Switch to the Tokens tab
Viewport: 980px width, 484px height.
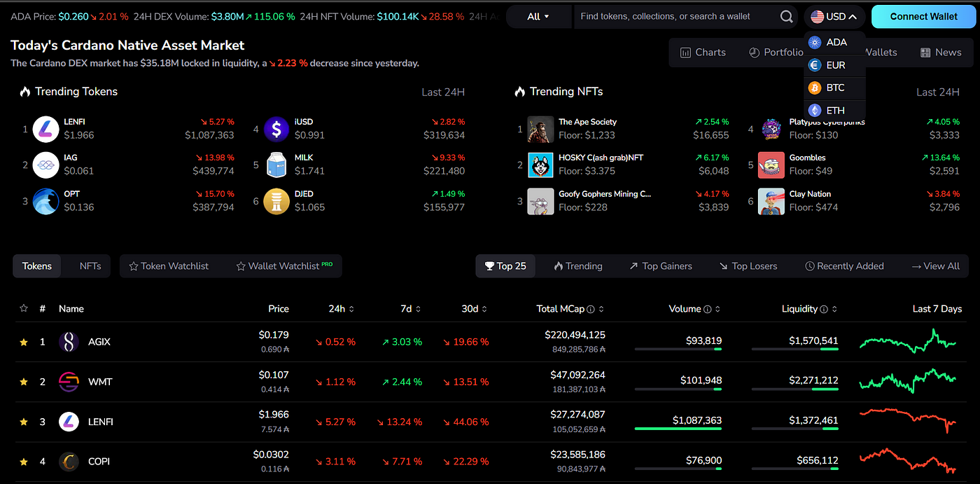(x=37, y=266)
